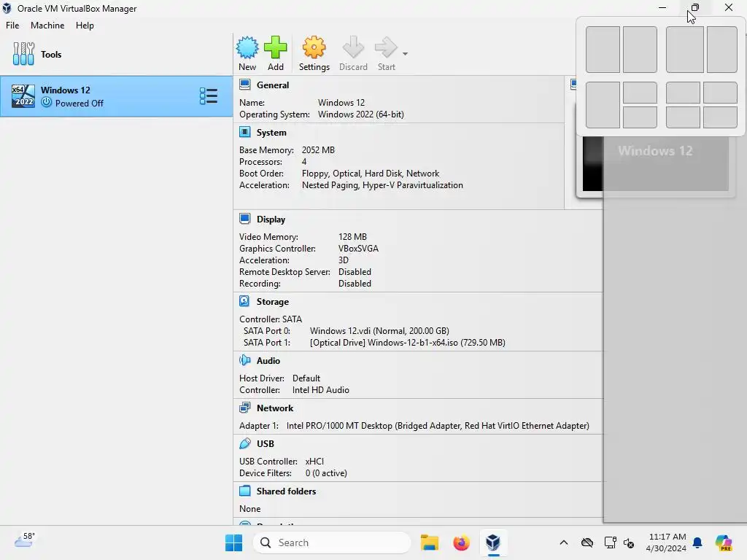Expand the hidden system tray icons chevron
747x560 pixels.
[x=564, y=542]
